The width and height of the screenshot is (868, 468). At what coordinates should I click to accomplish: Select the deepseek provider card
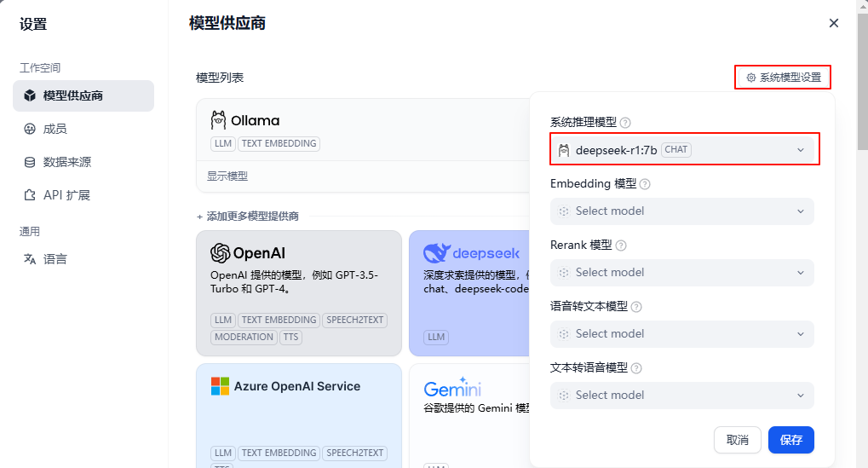[x=469, y=293]
